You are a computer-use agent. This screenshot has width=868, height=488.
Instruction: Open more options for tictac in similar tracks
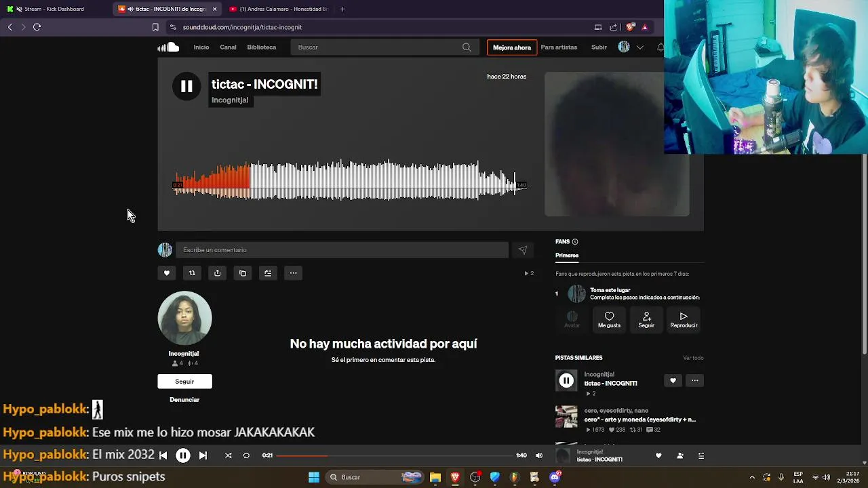(694, 381)
